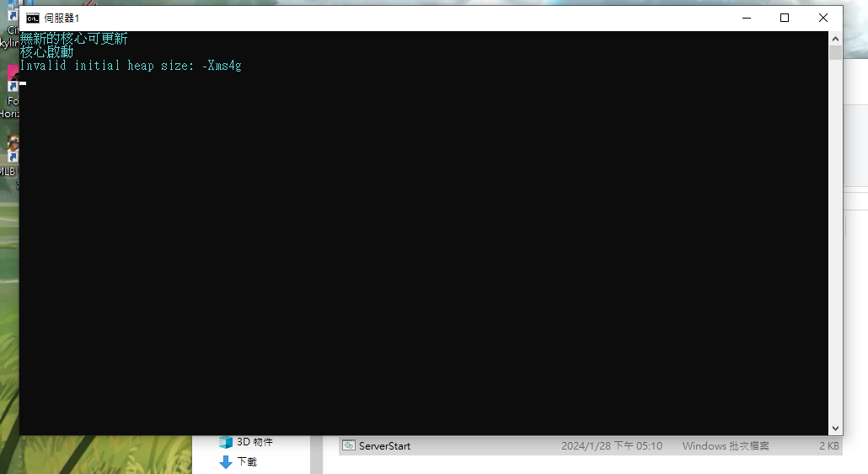Click the 核心啟動 console line
The height and width of the screenshot is (474, 868).
click(x=46, y=51)
